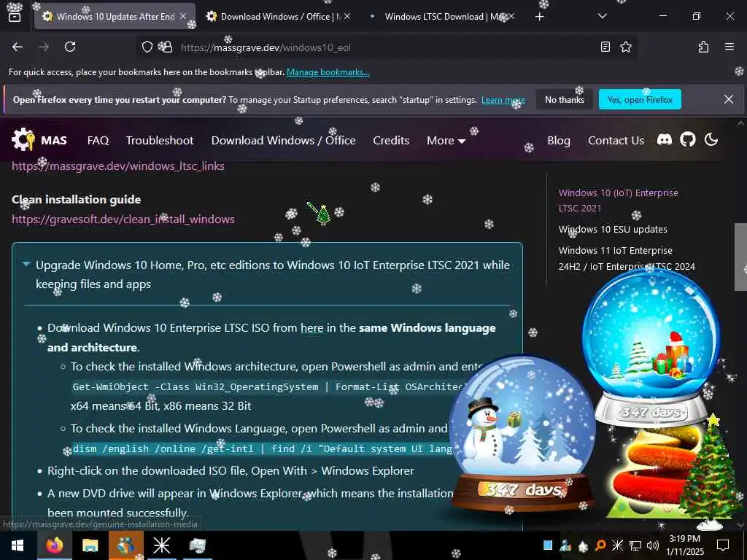The width and height of the screenshot is (747, 560).
Task: Click the gifts snow globe widget
Action: point(651,348)
